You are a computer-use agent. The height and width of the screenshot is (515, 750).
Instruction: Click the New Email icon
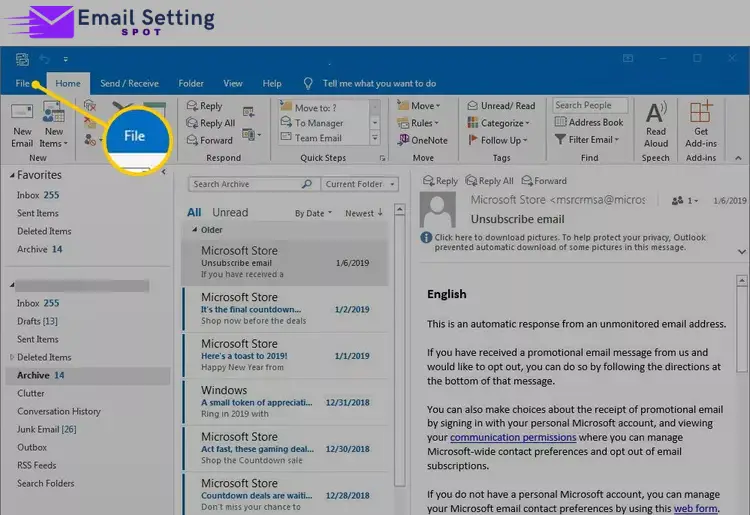(22, 125)
